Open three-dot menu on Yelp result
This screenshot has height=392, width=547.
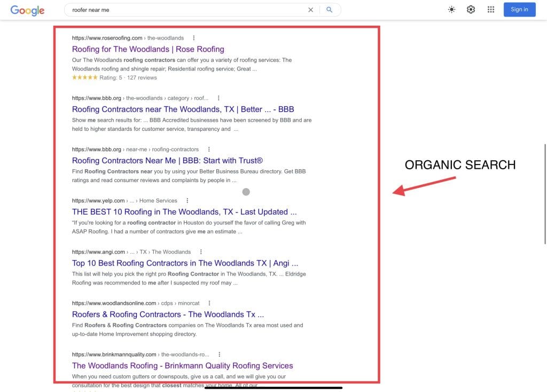(187, 200)
